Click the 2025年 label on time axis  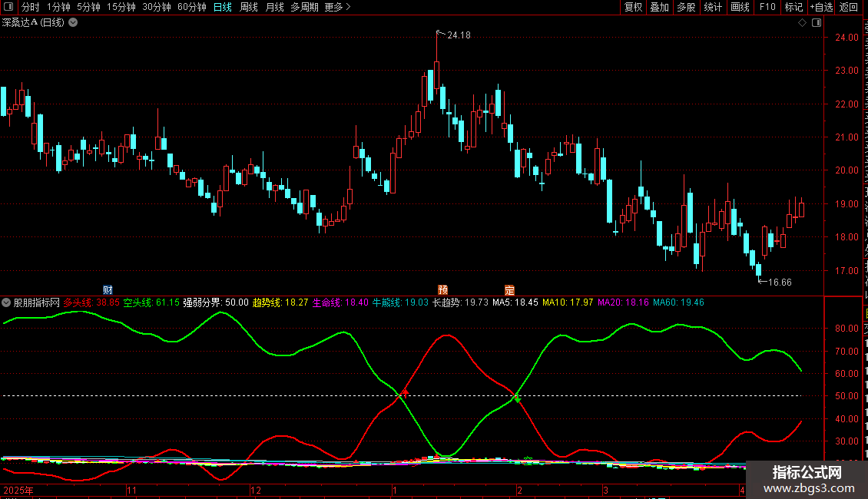point(18,490)
